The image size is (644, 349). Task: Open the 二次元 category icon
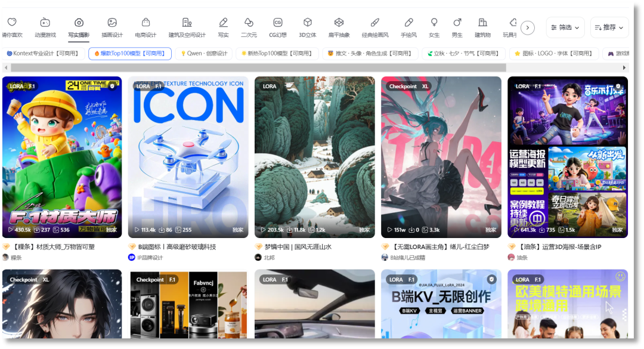tap(248, 23)
